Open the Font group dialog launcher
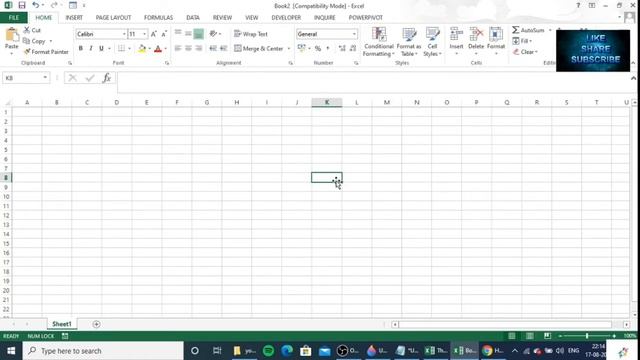 [x=167, y=63]
